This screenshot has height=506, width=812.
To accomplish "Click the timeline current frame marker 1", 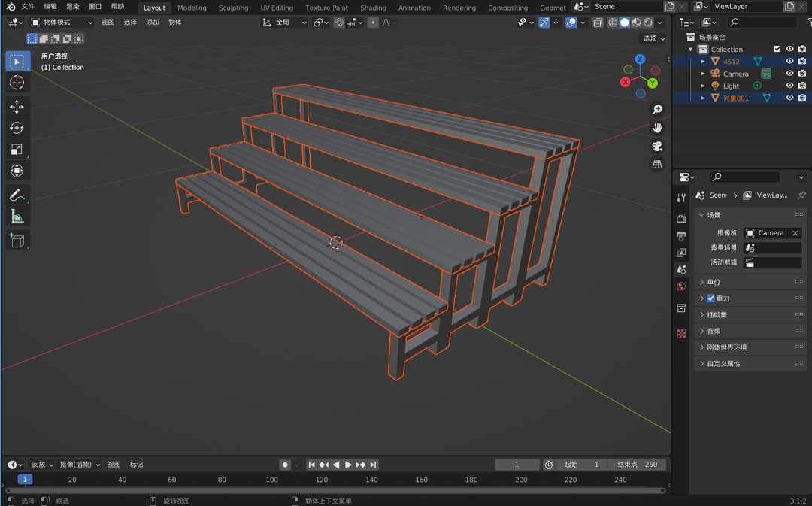I will [x=25, y=479].
